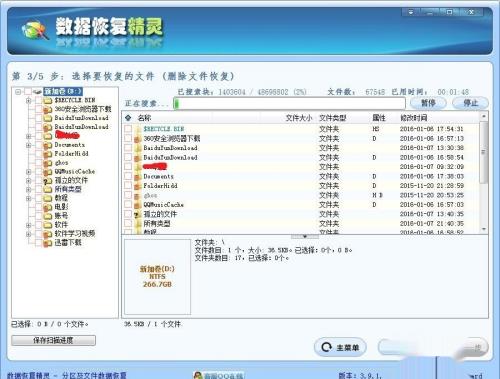Click the 迅雷下载 folder icon in tree
Image resolution: width=500 pixels, height=379 pixels.
[48, 243]
